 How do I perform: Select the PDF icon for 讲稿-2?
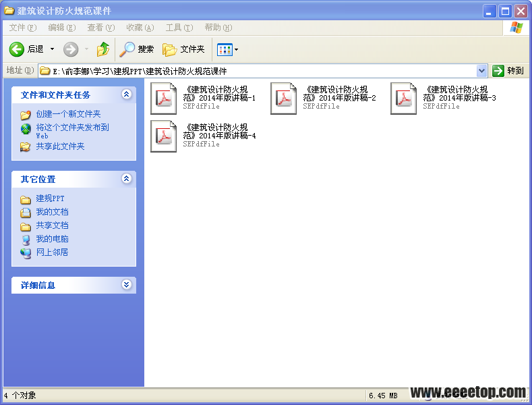pos(284,99)
